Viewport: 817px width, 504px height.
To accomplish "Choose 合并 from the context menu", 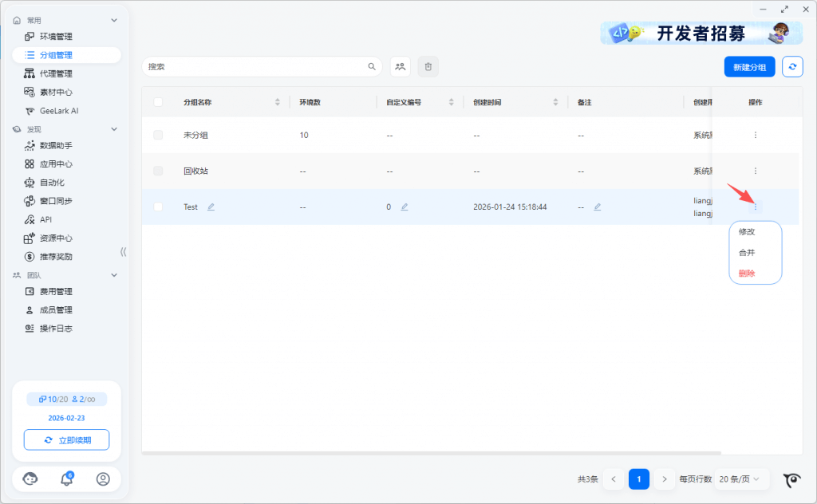I will [747, 253].
